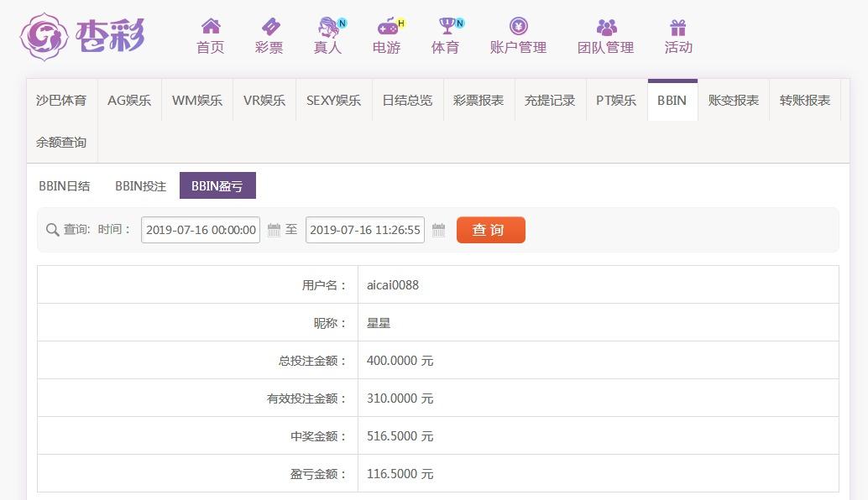
Task: Click the start time input field
Action: point(201,230)
